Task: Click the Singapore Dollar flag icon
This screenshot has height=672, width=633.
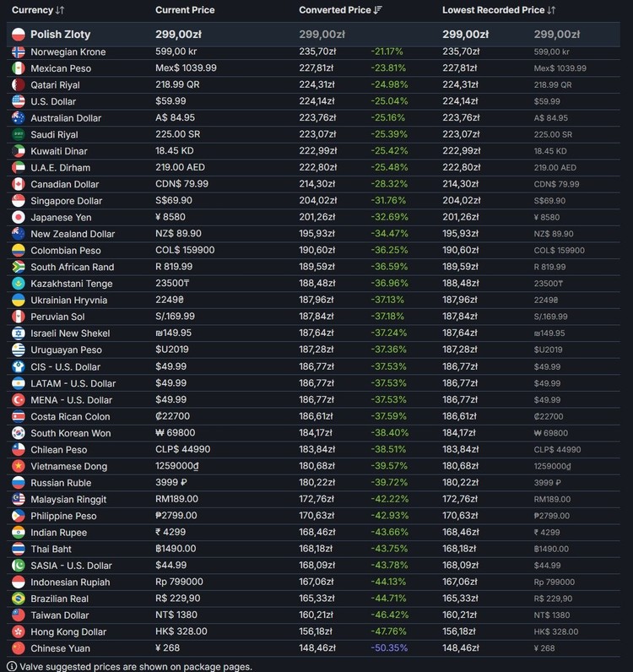Action: click(19, 201)
